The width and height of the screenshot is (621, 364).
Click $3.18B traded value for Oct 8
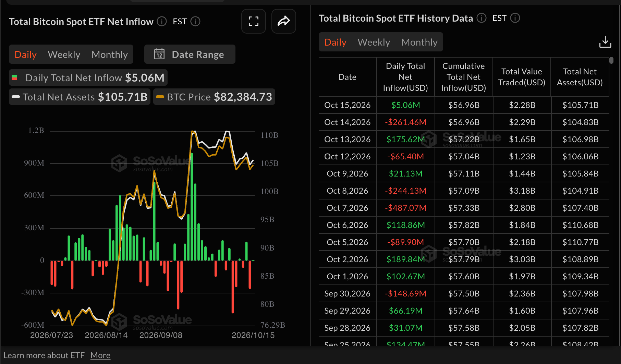tap(522, 191)
